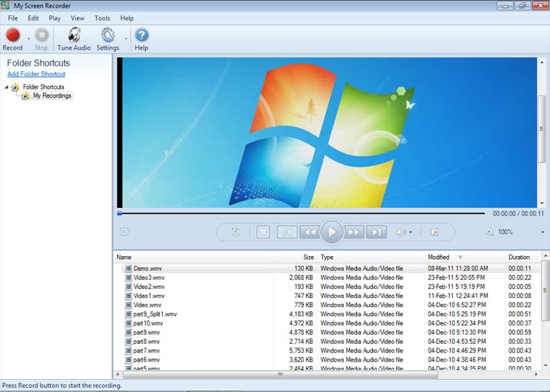Image resolution: width=550 pixels, height=392 pixels.
Task: Click file list vertical scroll down arrow
Action: (545, 366)
